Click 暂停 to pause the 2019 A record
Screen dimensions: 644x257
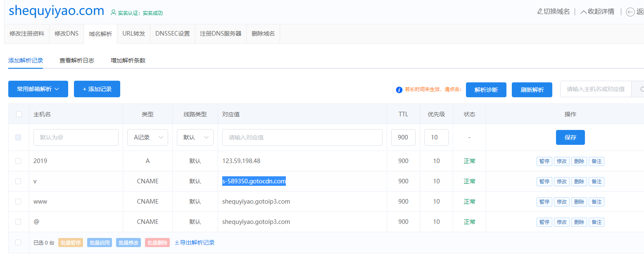point(544,161)
